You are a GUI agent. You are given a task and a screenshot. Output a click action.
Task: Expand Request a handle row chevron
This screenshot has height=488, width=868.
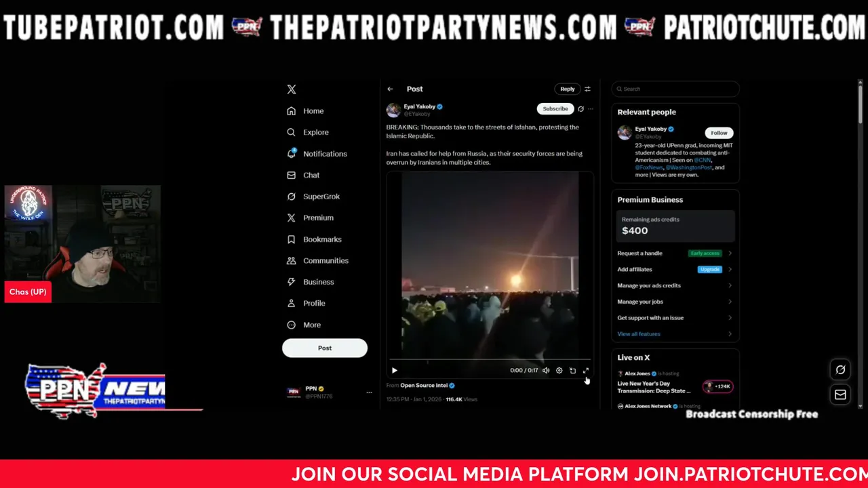tap(730, 253)
